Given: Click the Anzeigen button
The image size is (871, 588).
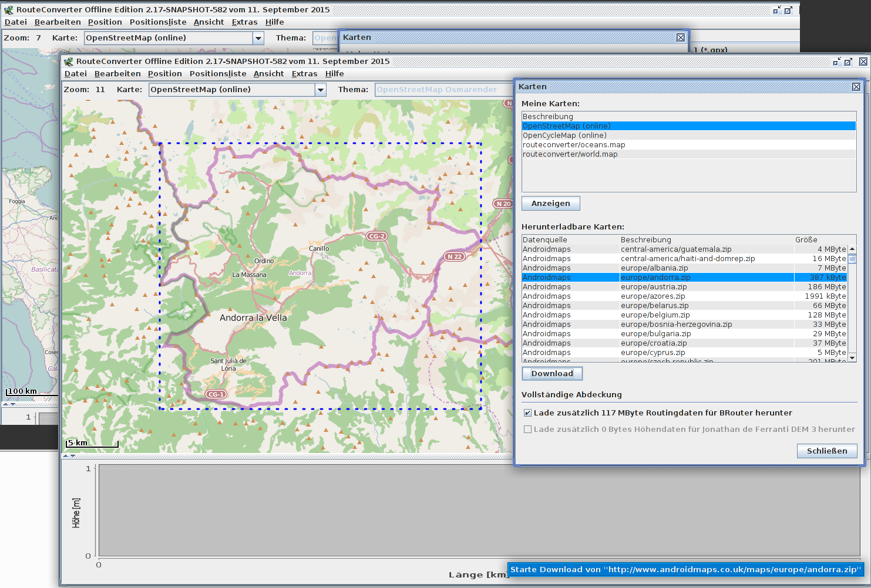Looking at the screenshot, I should click(550, 204).
